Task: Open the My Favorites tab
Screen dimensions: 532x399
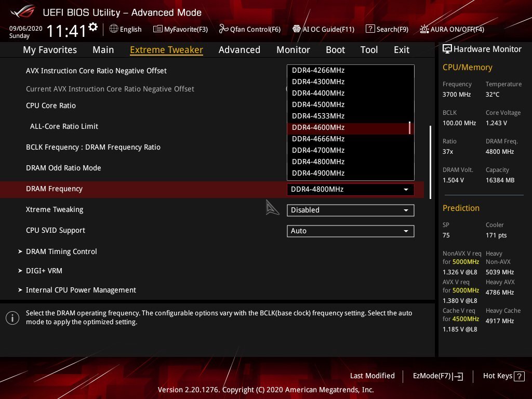Action: point(50,50)
